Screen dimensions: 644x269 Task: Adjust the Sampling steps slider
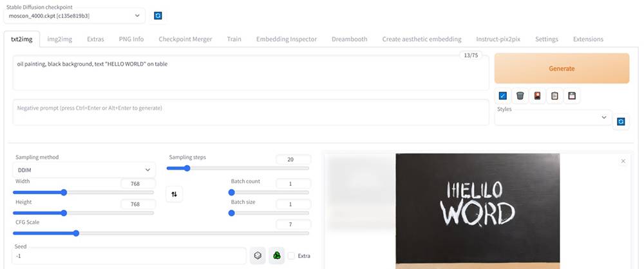click(238, 168)
